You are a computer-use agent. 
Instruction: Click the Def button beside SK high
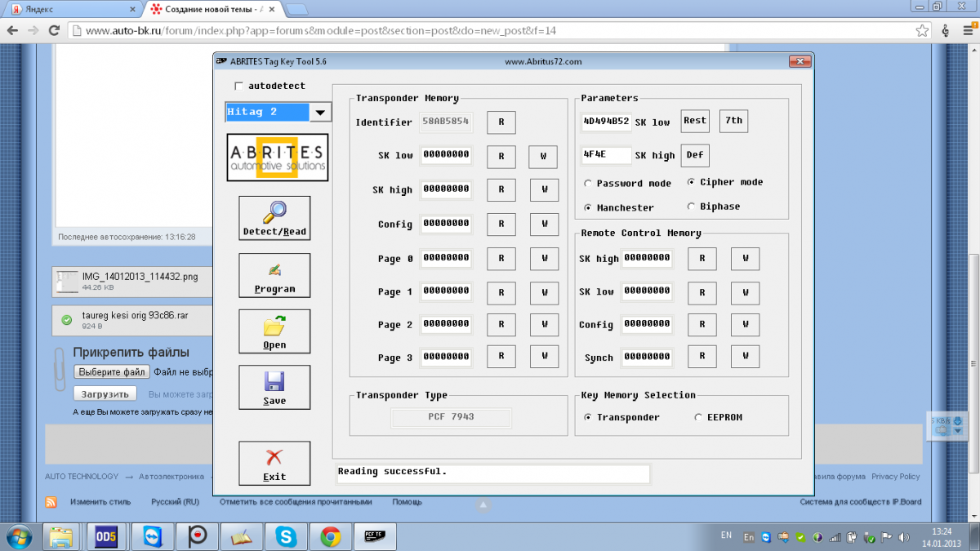tap(695, 155)
